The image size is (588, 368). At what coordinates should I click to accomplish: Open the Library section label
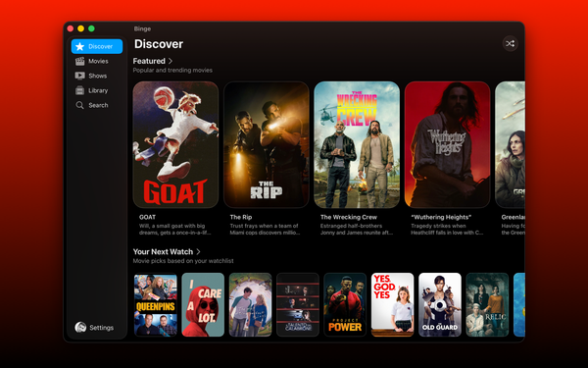coord(98,90)
